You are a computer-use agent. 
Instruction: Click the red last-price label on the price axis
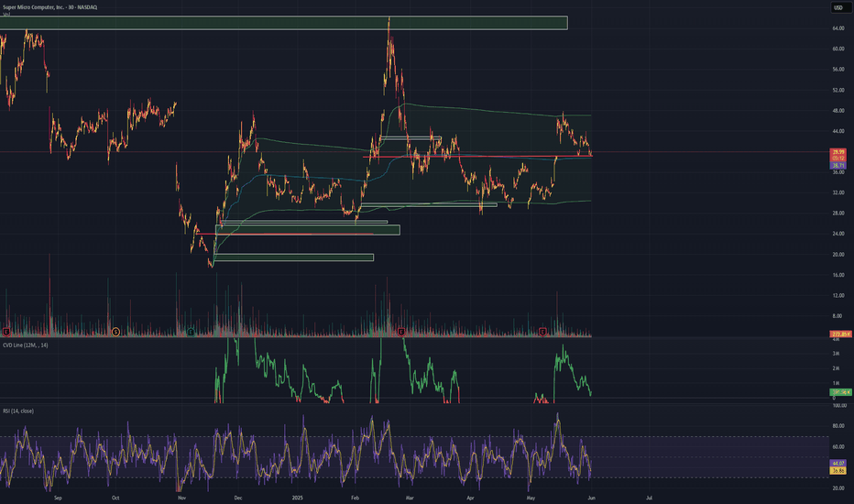(x=838, y=152)
